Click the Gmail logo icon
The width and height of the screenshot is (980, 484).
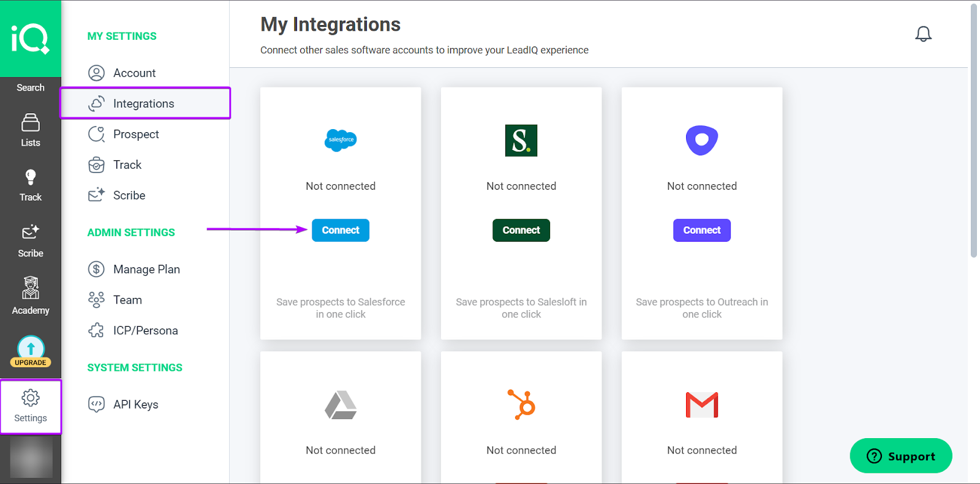[x=701, y=404]
